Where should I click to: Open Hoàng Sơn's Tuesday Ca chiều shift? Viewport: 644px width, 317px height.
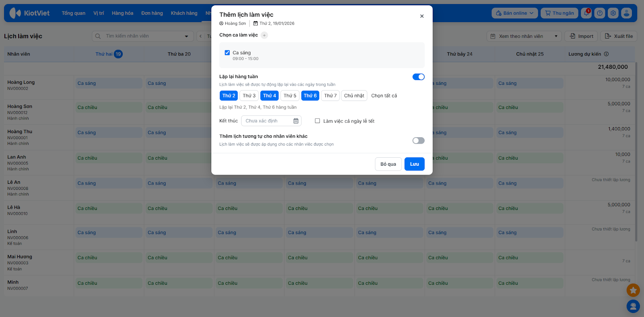179,107
